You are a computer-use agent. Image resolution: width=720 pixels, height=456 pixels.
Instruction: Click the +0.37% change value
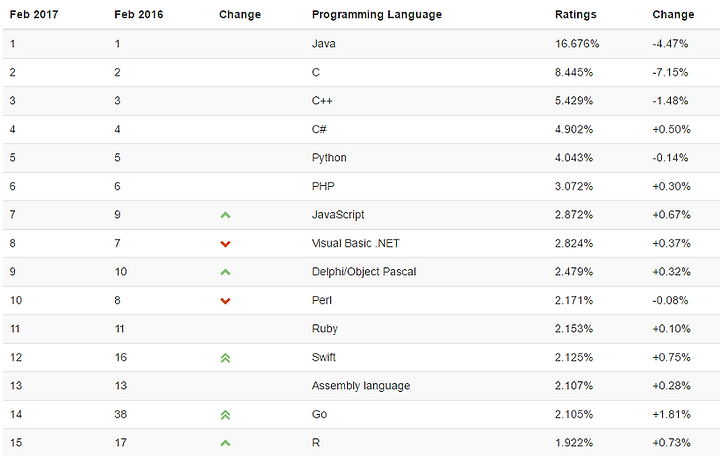671,243
